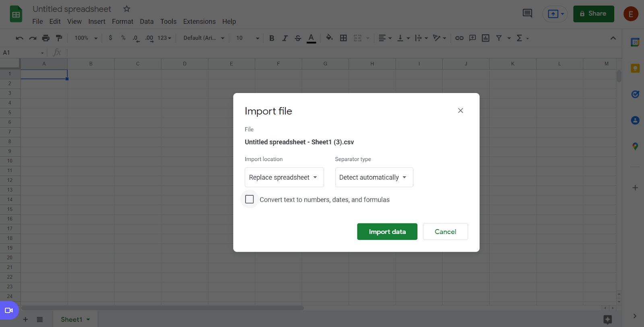
Task: Open the Import location dropdown
Action: [x=284, y=177]
